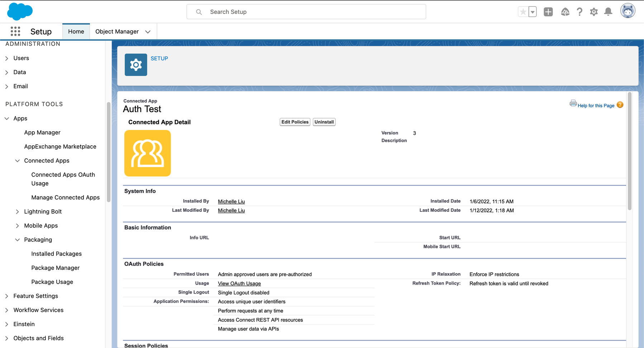The image size is (644, 348).
Task: Click the Trailhead guidance icon
Action: click(x=565, y=12)
